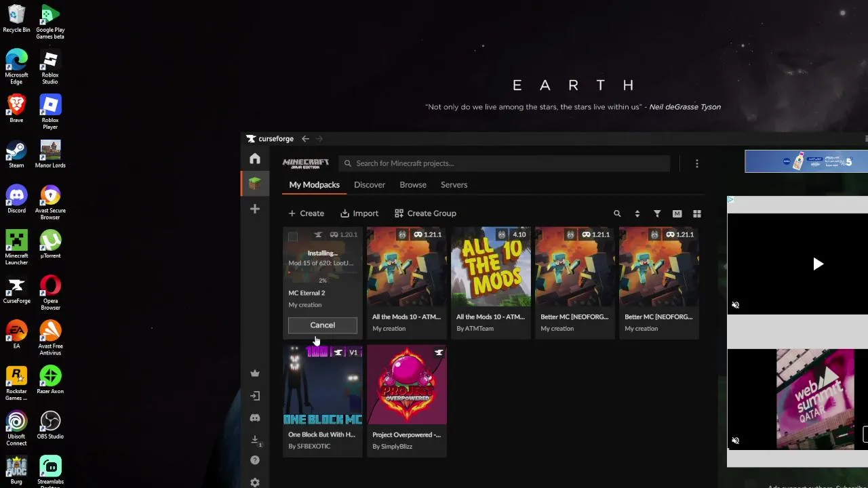Screen dimensions: 868x488
Task: Open All the Mods 10 card by ATMTeam
Action: tap(491, 282)
